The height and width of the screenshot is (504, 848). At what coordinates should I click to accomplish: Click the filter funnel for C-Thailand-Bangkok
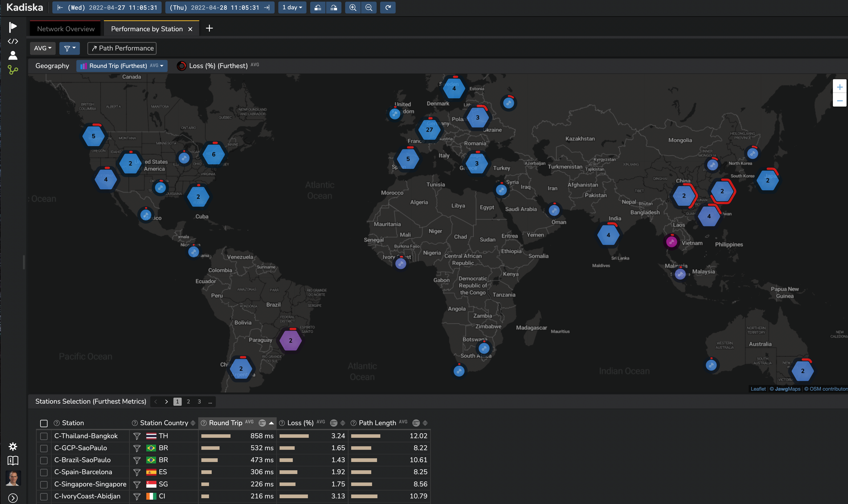pos(137,436)
